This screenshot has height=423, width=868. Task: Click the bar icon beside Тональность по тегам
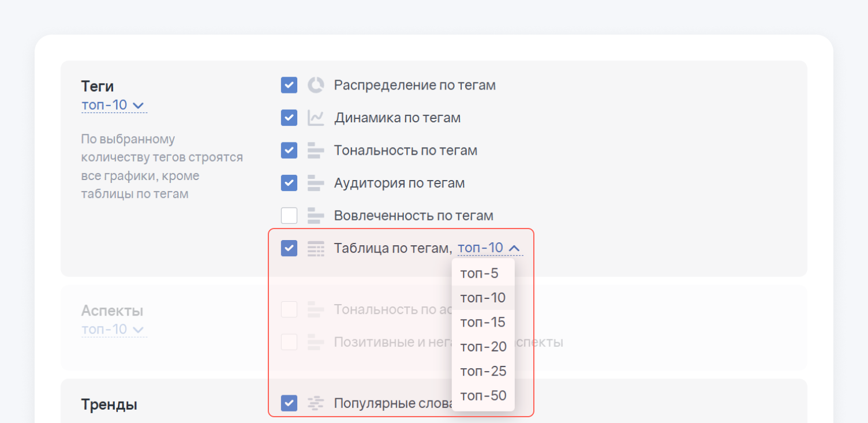[x=316, y=151]
